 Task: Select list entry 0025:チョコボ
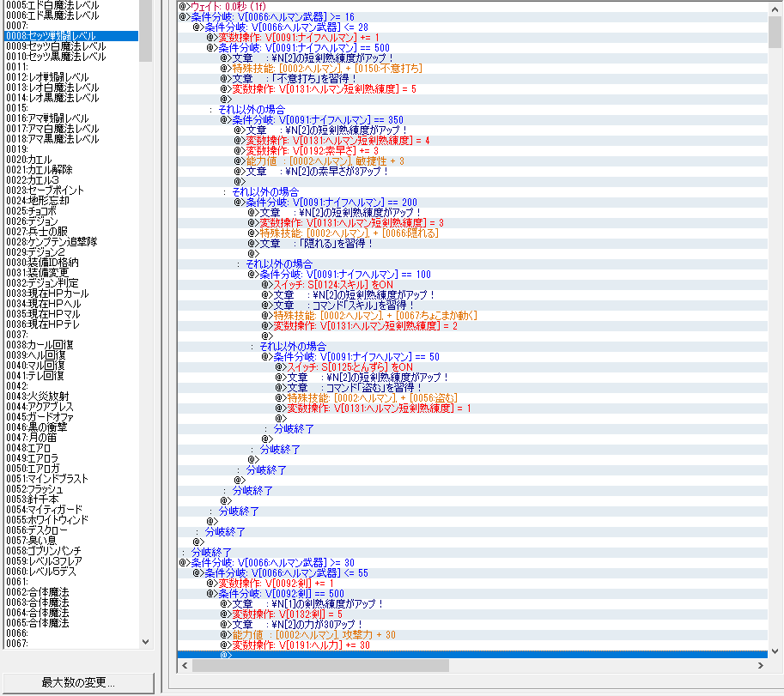31,211
